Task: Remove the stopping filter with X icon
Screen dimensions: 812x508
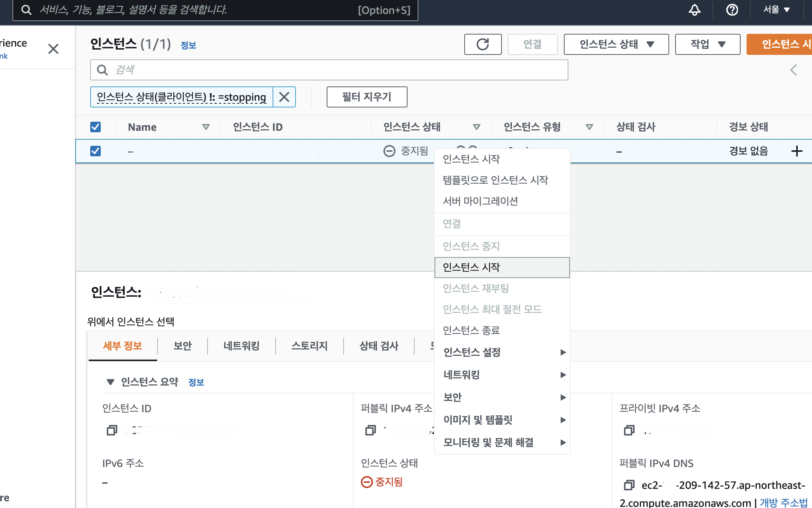Action: 284,97
